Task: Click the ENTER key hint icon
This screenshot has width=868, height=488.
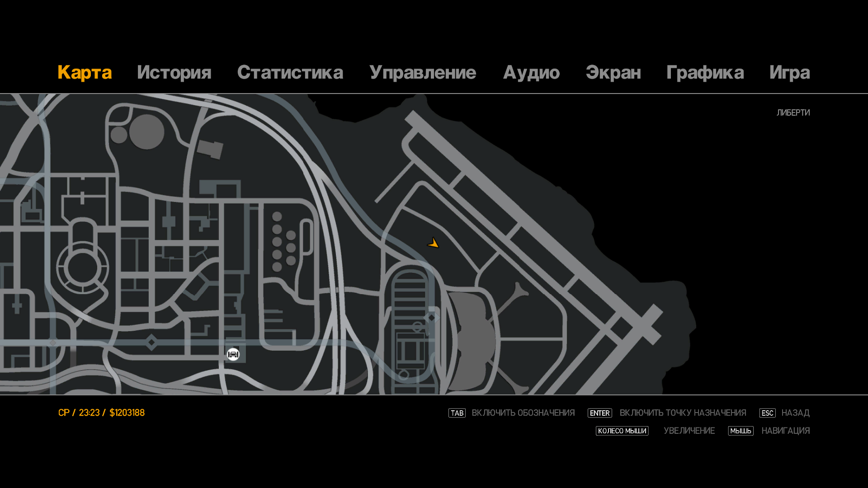Action: point(599,413)
